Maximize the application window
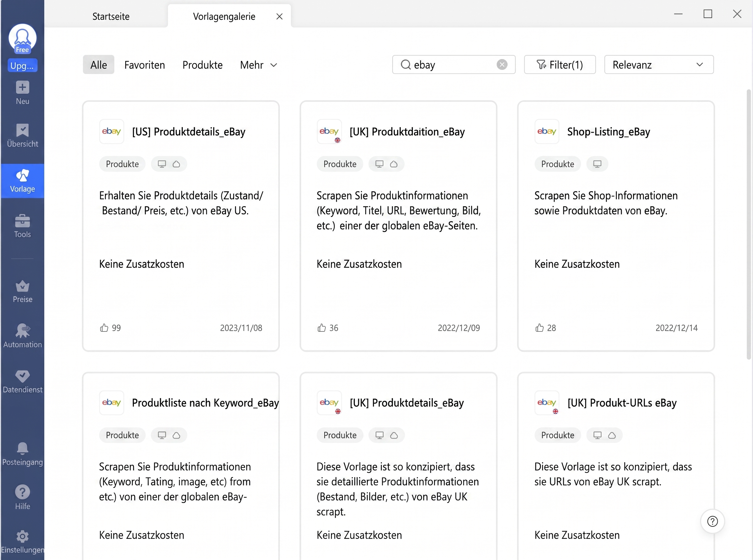Image resolution: width=753 pixels, height=560 pixels. click(x=708, y=14)
